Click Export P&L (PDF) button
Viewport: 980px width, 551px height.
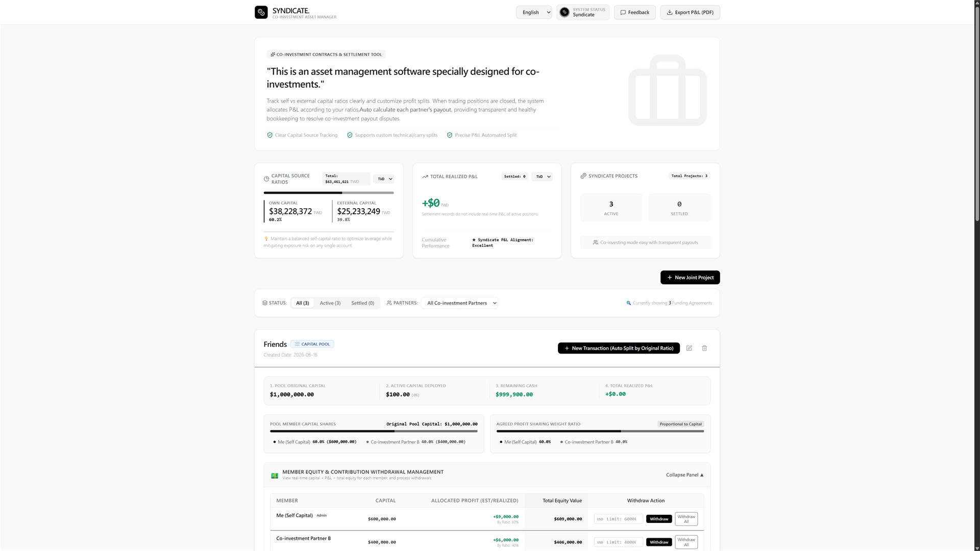(690, 12)
